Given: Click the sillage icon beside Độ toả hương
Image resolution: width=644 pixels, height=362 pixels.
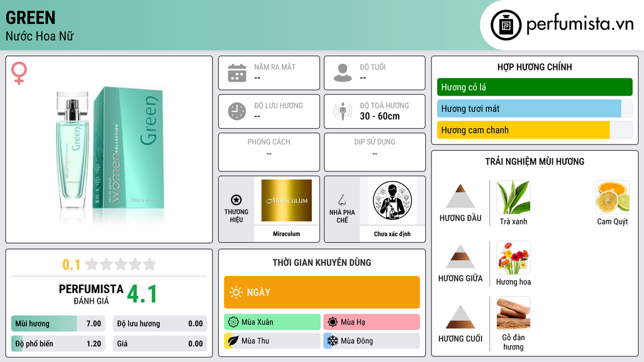Looking at the screenshot, I should pyautogui.click(x=343, y=111).
